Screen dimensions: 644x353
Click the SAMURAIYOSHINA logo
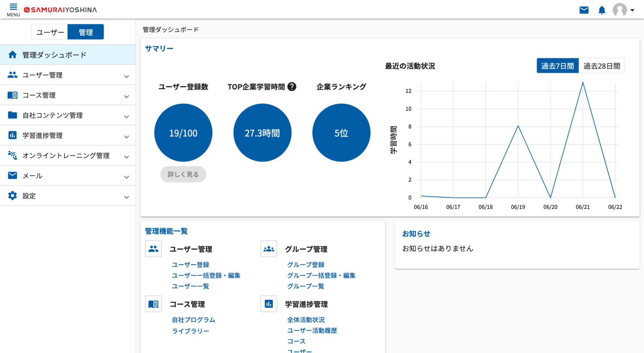pos(60,10)
